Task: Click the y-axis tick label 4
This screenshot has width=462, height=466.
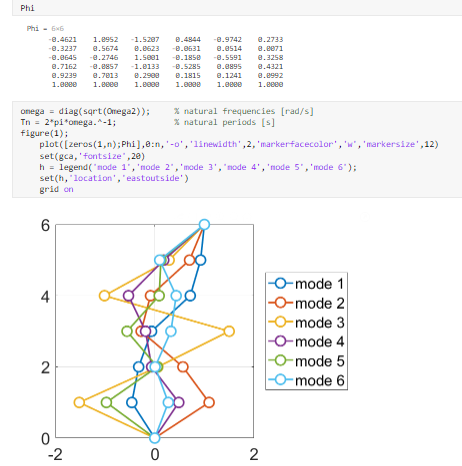Action: (x=45, y=296)
